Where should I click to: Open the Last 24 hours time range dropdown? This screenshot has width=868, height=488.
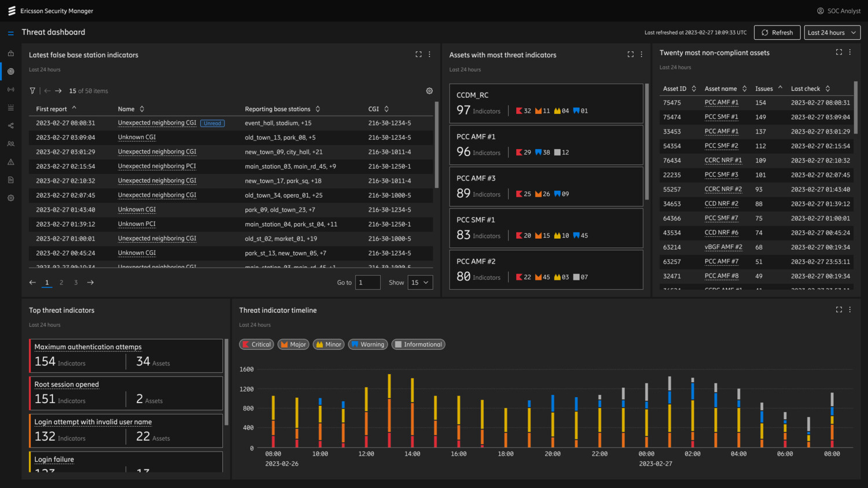pos(832,32)
